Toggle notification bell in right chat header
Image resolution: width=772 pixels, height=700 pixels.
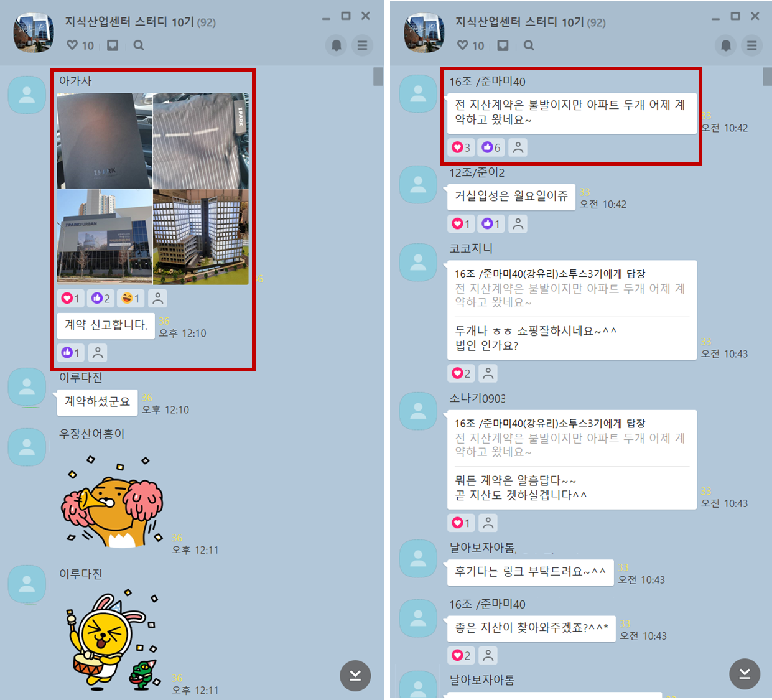[726, 45]
